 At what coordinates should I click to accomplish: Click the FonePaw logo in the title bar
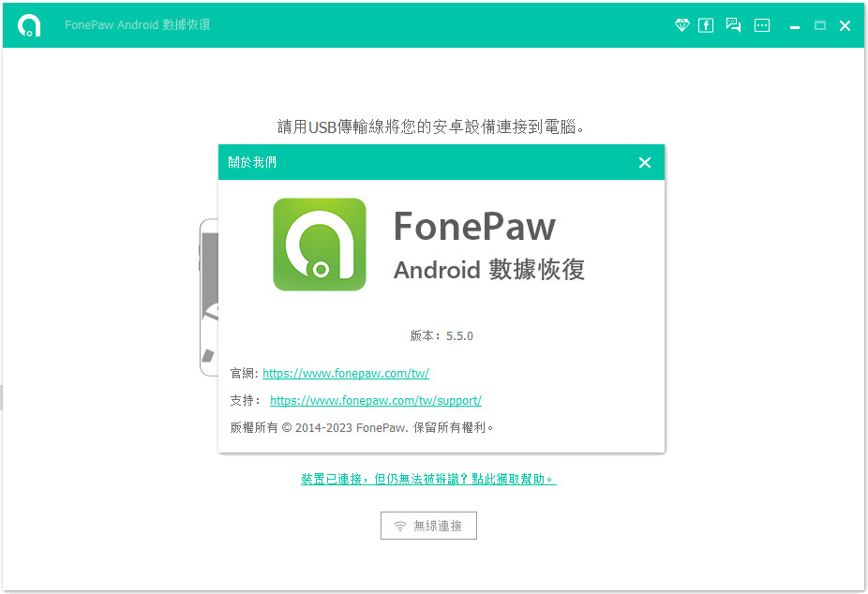coord(29,25)
